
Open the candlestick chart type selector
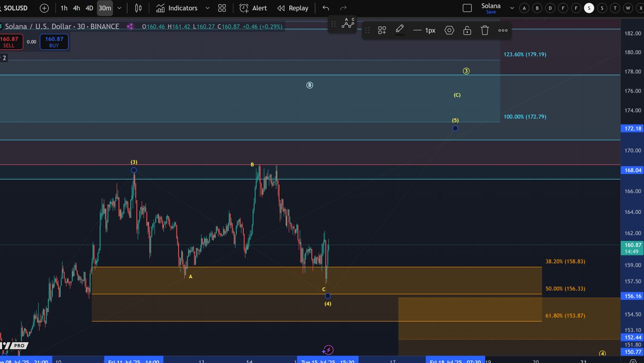point(138,8)
